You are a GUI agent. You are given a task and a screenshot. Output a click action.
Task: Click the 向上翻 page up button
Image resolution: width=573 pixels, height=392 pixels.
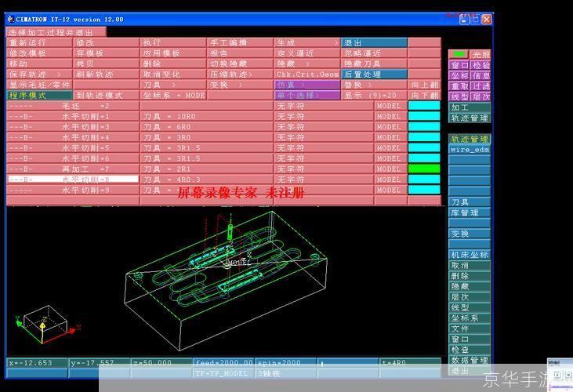(x=424, y=85)
